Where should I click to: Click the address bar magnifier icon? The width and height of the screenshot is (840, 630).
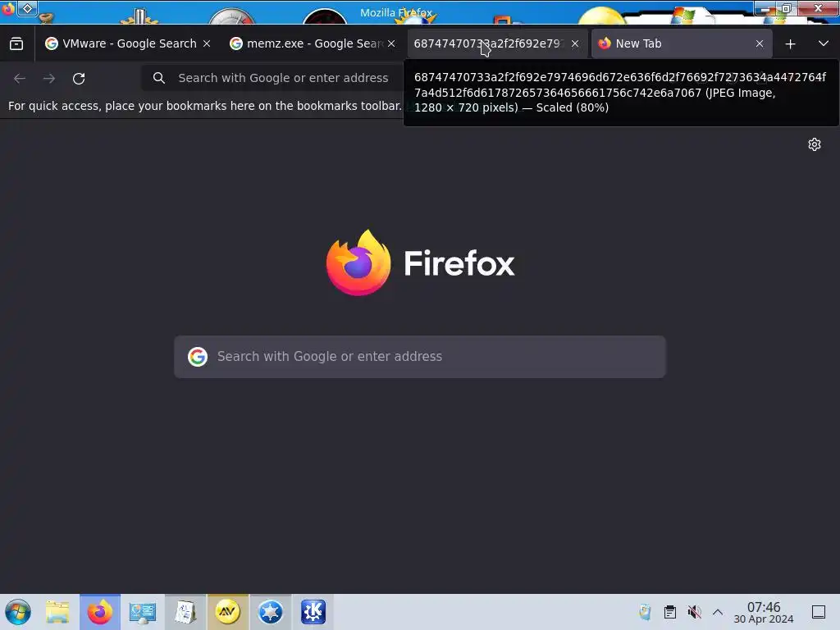158,78
